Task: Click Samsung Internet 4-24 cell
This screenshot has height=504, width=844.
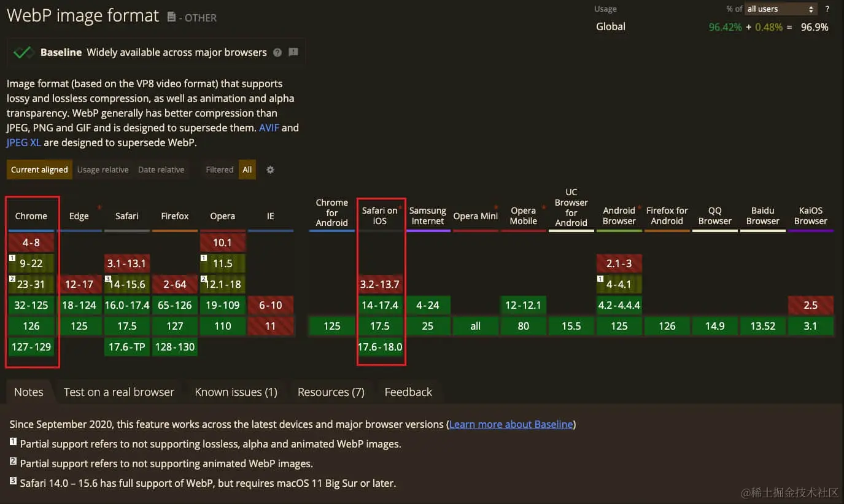Action: (428, 305)
